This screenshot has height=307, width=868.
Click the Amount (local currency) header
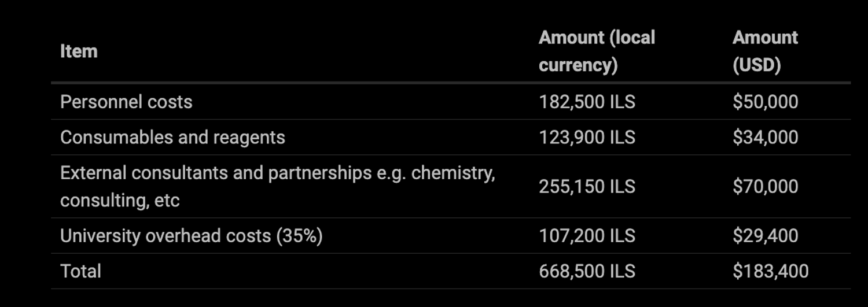(x=597, y=51)
